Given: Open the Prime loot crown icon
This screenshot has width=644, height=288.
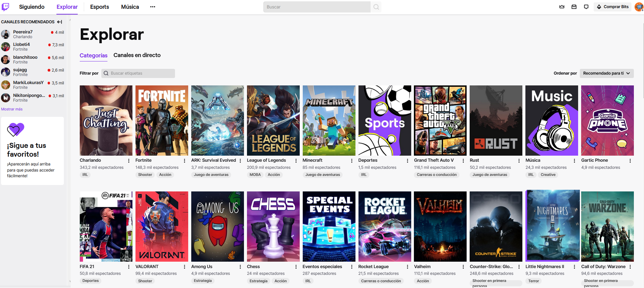Looking at the screenshot, I should click(562, 7).
